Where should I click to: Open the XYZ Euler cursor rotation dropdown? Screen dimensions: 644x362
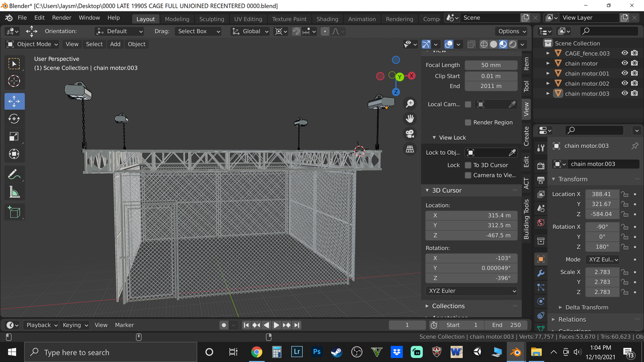(471, 291)
